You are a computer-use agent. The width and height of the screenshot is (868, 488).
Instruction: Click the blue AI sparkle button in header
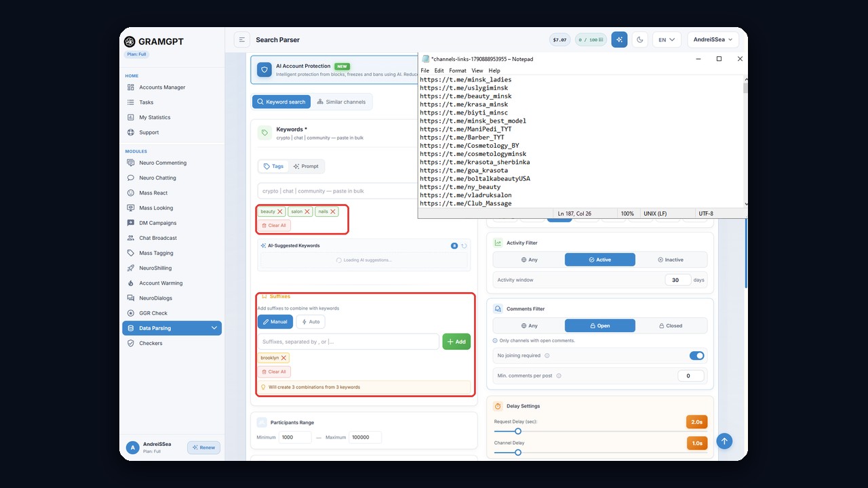tap(619, 40)
